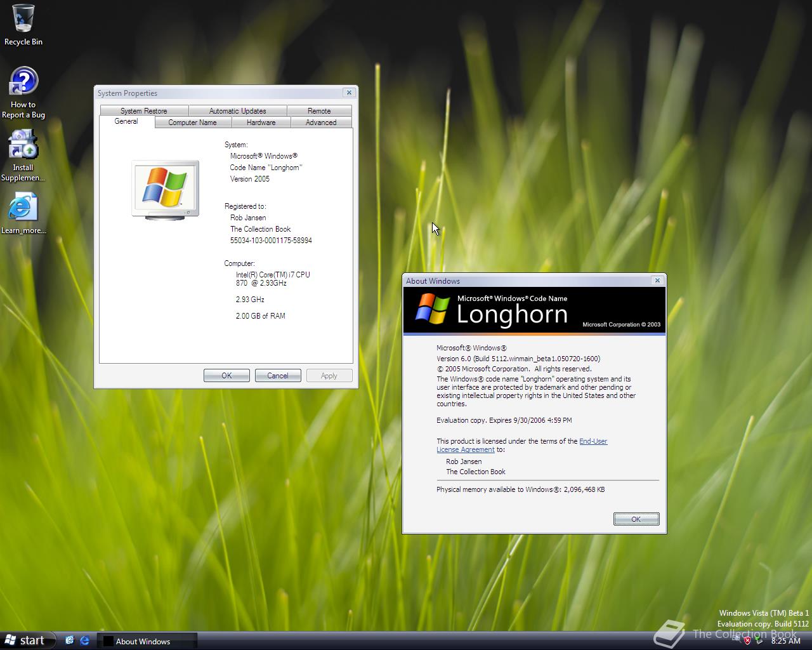Open the End-User License Agreement link
Viewport: 812px width, 650px height.
pyautogui.click(x=521, y=445)
